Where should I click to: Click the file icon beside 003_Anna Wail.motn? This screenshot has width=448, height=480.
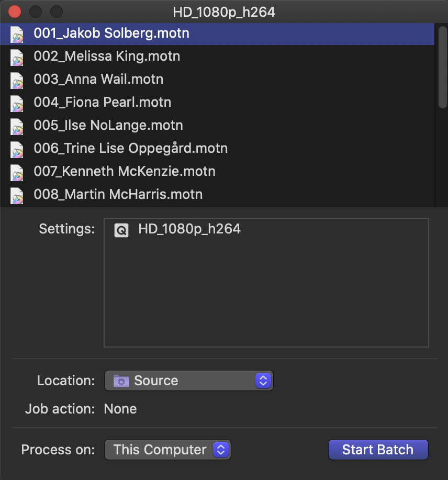coord(17,80)
